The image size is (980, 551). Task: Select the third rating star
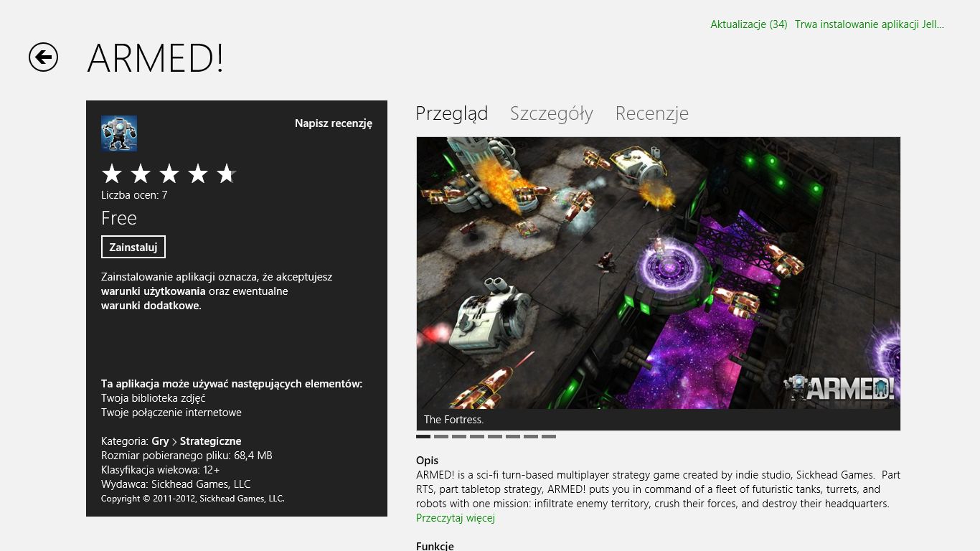169,174
